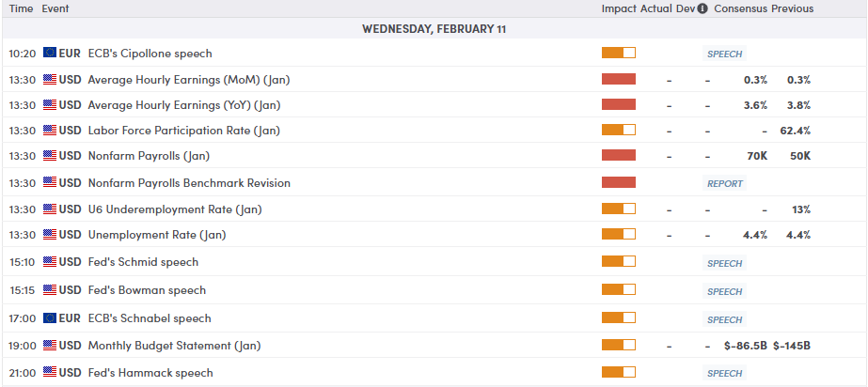Click the US flag next to Monthly Budget Statement
Image resolution: width=868 pixels, height=387 pixels.
(x=50, y=346)
